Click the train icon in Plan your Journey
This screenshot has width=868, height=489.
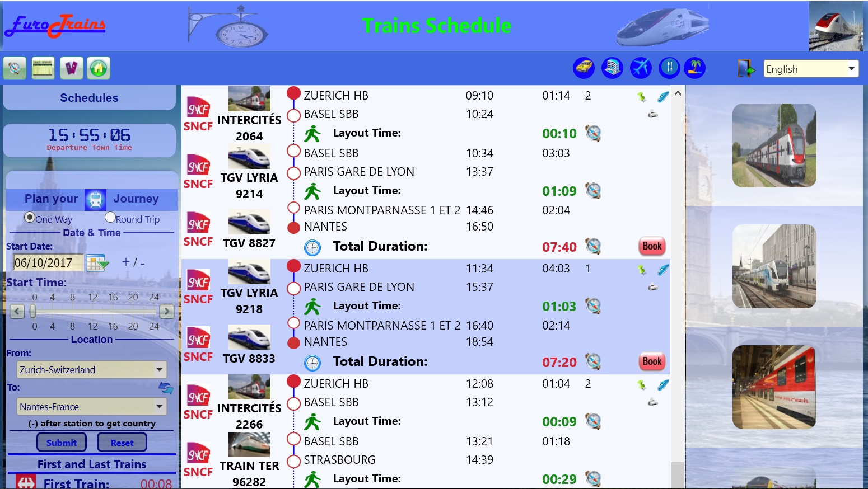tap(96, 200)
